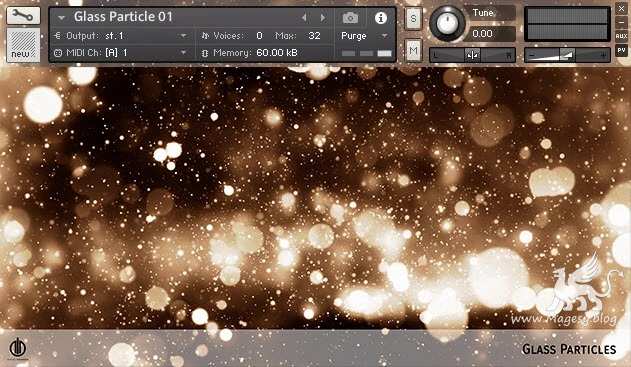This screenshot has height=367, width=631.
Task: Click the Output routing icon
Action: (x=58, y=36)
